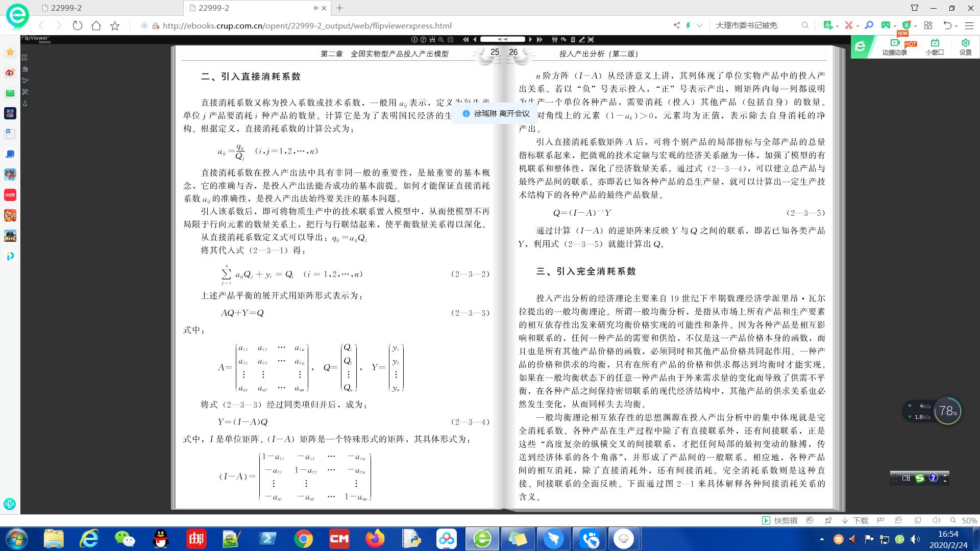Go to the next page in FlipViewer
Image resolution: width=980 pixels, height=551 pixels.
530,39
